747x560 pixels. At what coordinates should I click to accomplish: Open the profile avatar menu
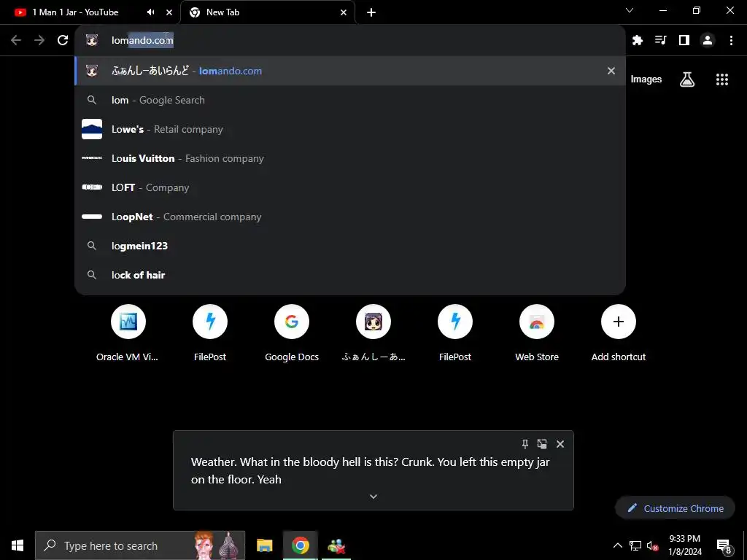coord(708,40)
